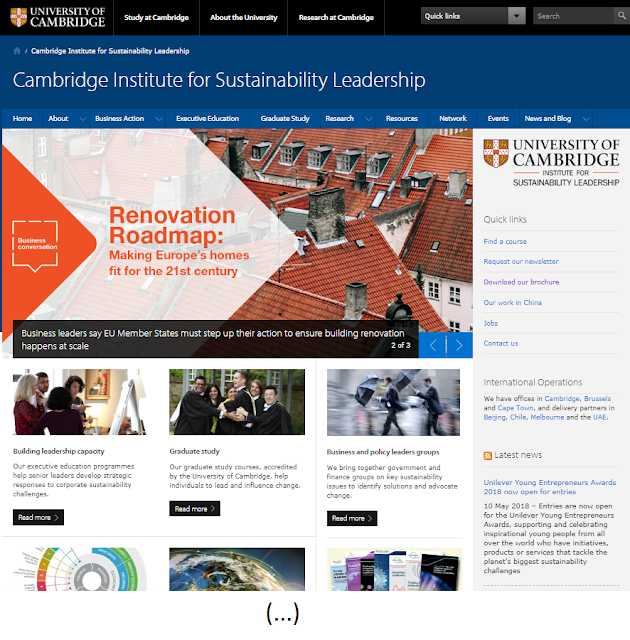Click Read more under Graduate study
Image resolution: width=630 pixels, height=640 pixels.
[x=195, y=509]
